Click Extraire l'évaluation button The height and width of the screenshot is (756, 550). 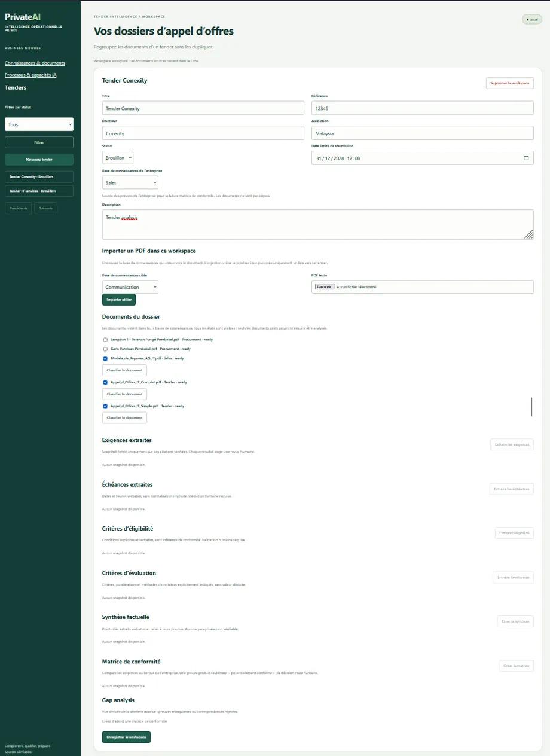pos(513,577)
